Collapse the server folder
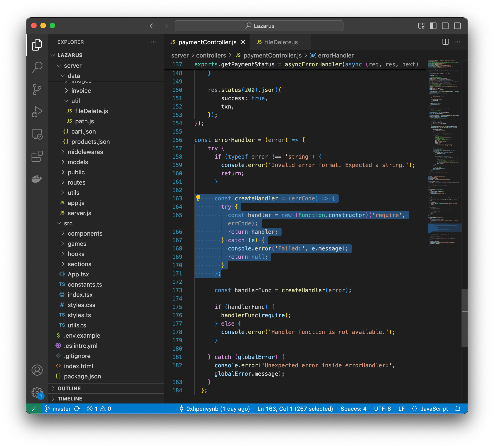Viewport: 494px width, 448px height. (106, 65)
